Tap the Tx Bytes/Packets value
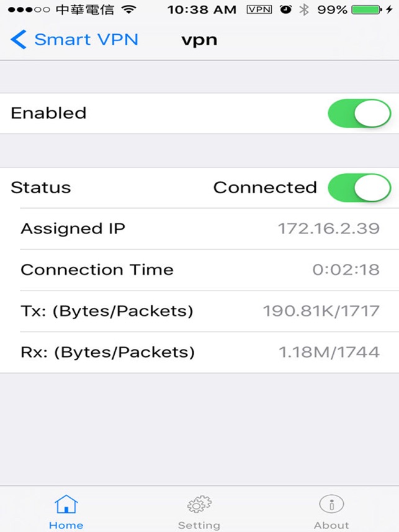 321,311
